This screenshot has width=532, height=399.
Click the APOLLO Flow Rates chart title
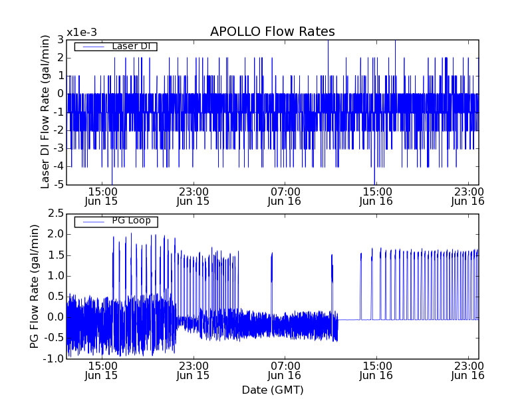coord(272,32)
